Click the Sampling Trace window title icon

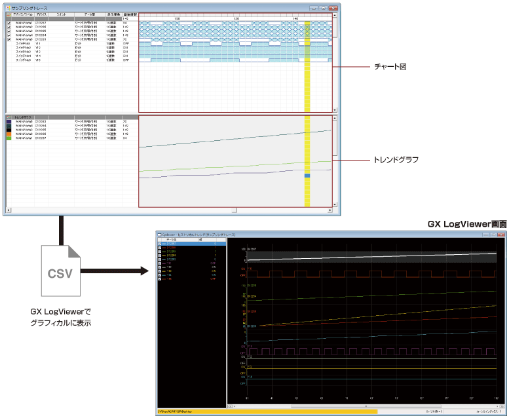pyautogui.click(x=8, y=7)
